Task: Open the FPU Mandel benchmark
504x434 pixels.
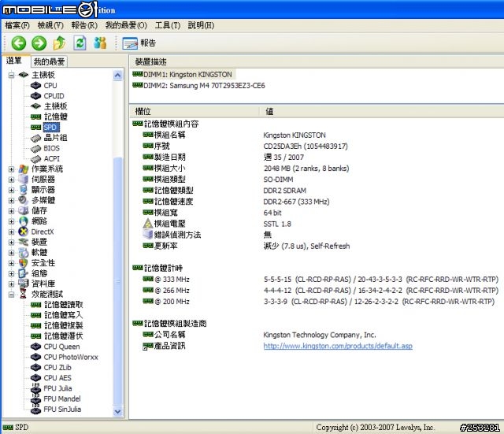Action: coord(62,399)
